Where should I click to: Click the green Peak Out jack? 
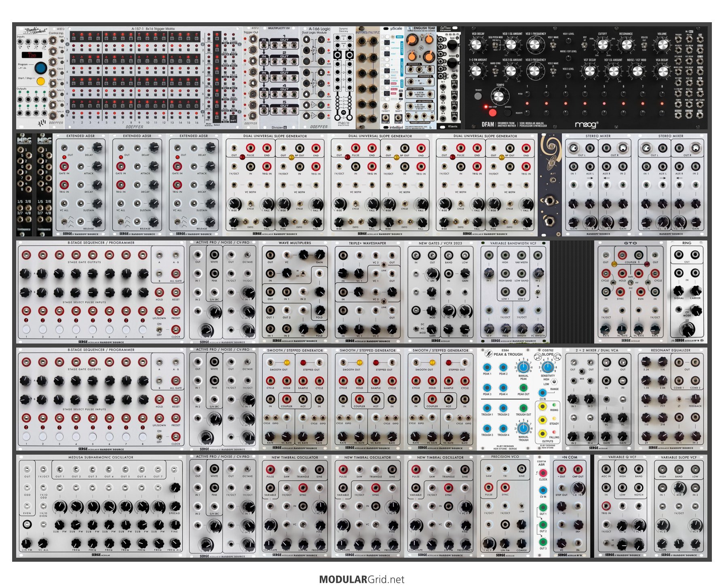[x=523, y=388]
